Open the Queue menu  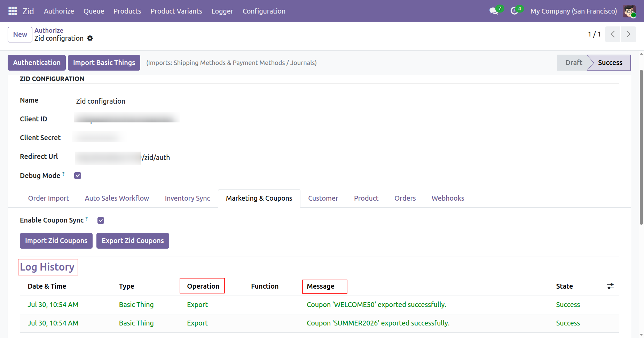[94, 11]
